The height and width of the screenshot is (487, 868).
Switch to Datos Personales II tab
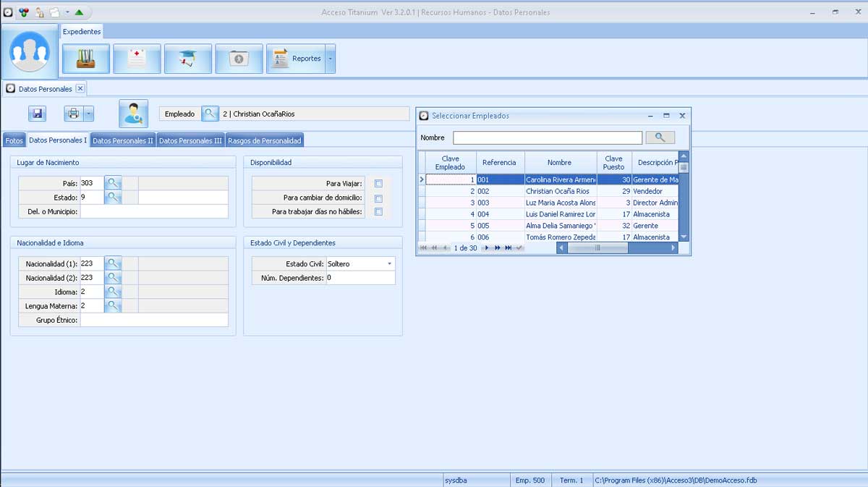122,140
